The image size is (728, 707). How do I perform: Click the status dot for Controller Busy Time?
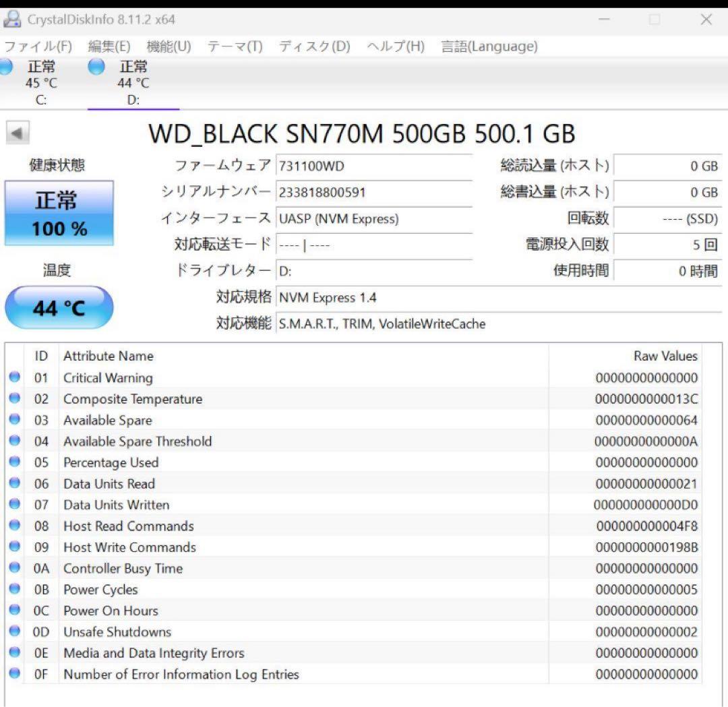click(15, 567)
